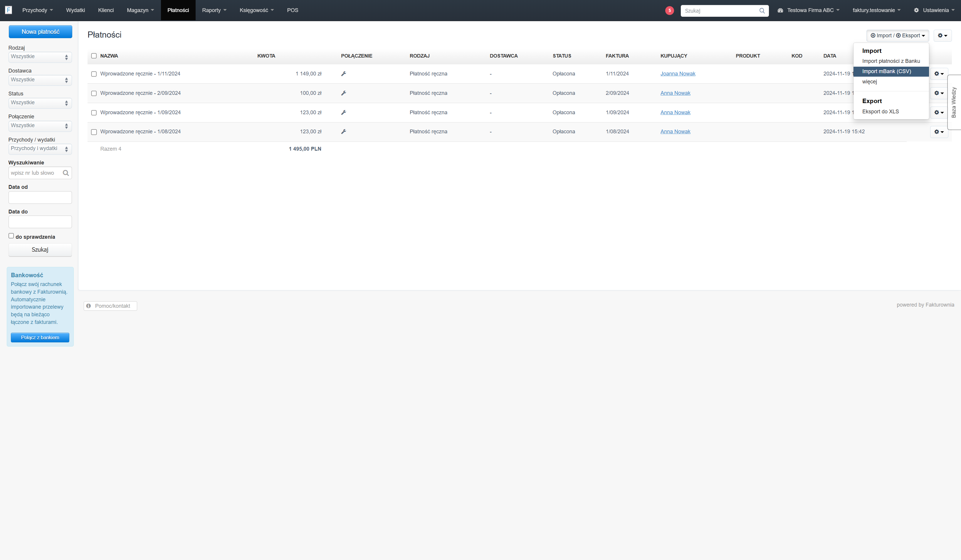Open the Księgowość menu
The width and height of the screenshot is (961, 560).
click(x=257, y=10)
